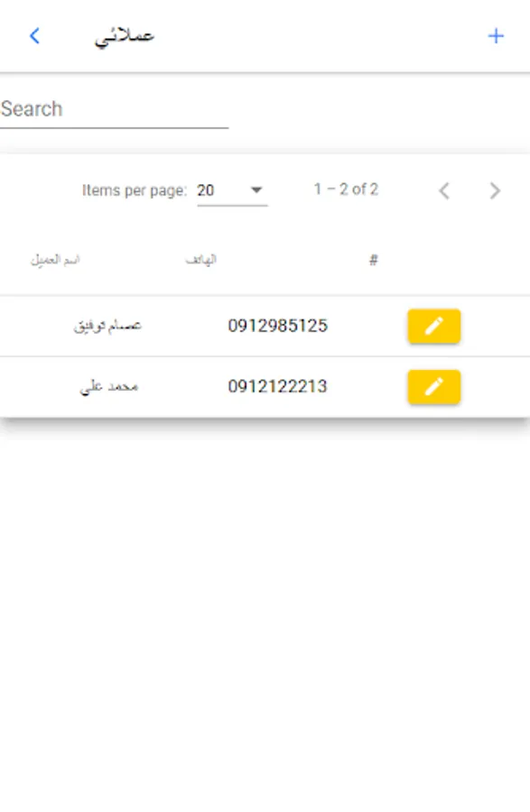Go back using the blue chevron
Viewport: 530px width, 812px height.
pyautogui.click(x=34, y=36)
